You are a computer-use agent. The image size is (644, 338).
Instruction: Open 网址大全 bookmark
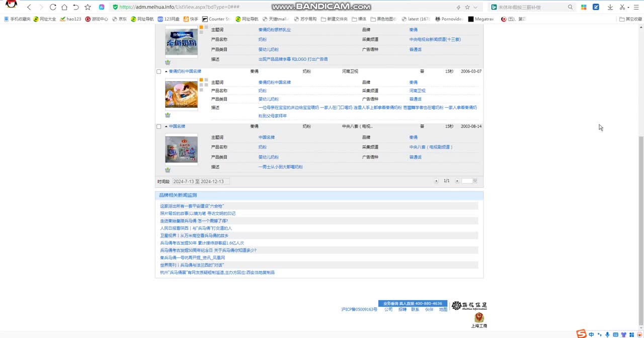tap(45, 19)
